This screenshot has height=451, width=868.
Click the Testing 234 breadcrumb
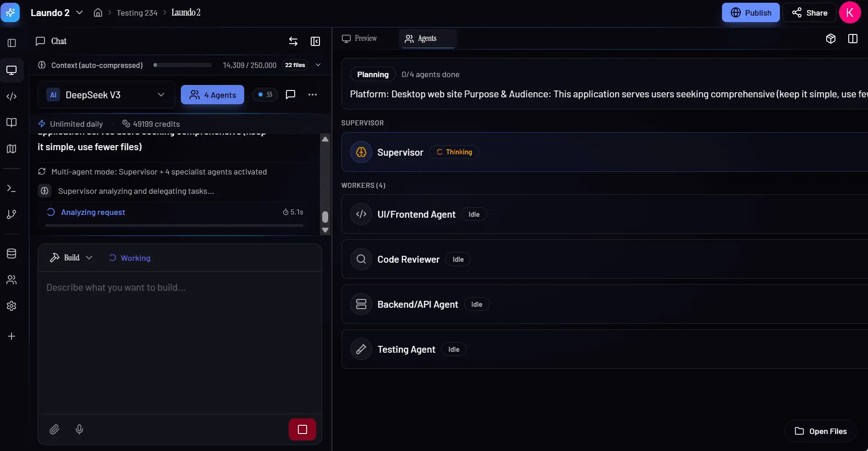click(x=137, y=13)
